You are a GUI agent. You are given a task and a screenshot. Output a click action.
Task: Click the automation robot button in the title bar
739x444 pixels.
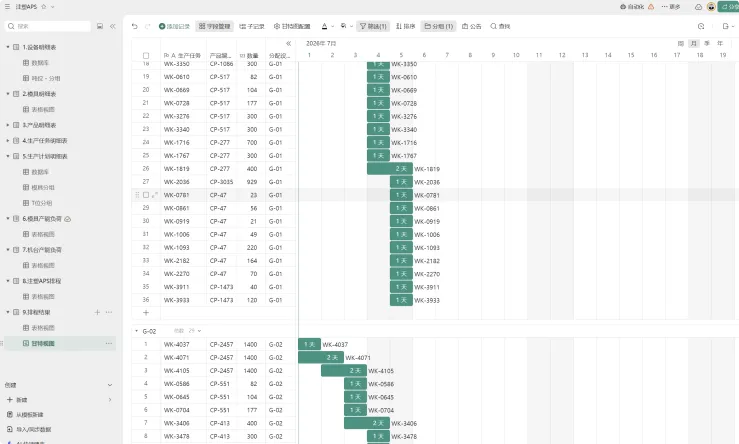[632, 7]
